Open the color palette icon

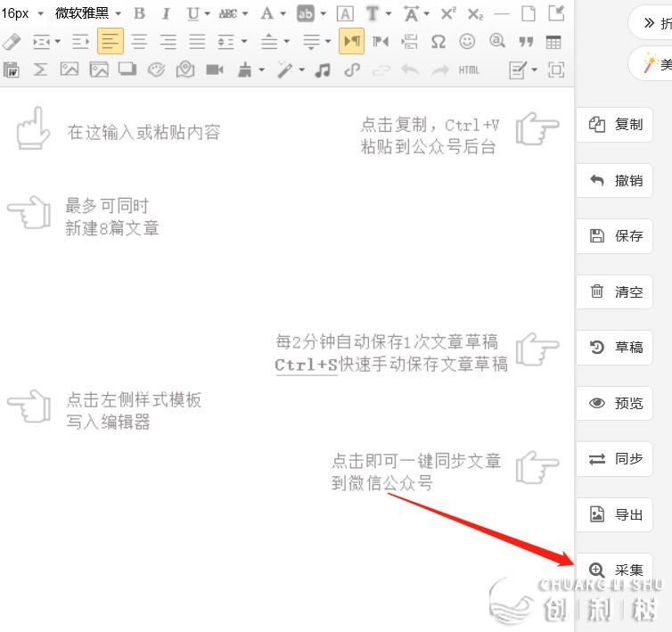[156, 70]
